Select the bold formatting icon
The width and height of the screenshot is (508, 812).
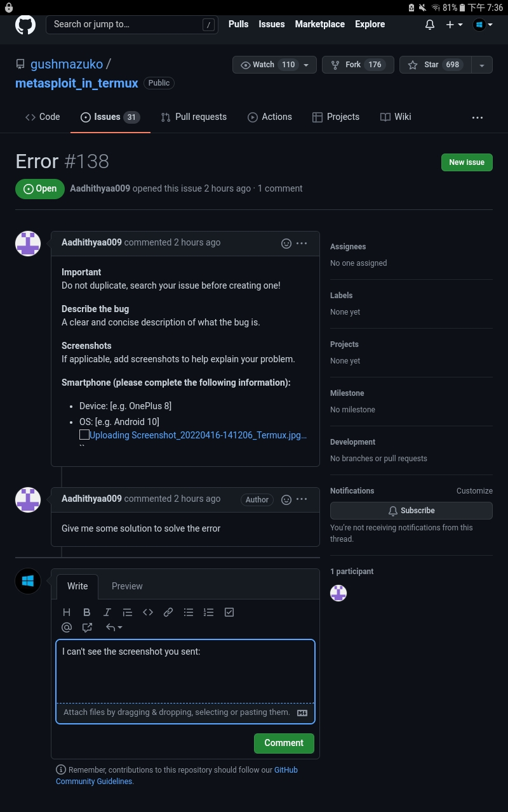tap(87, 612)
